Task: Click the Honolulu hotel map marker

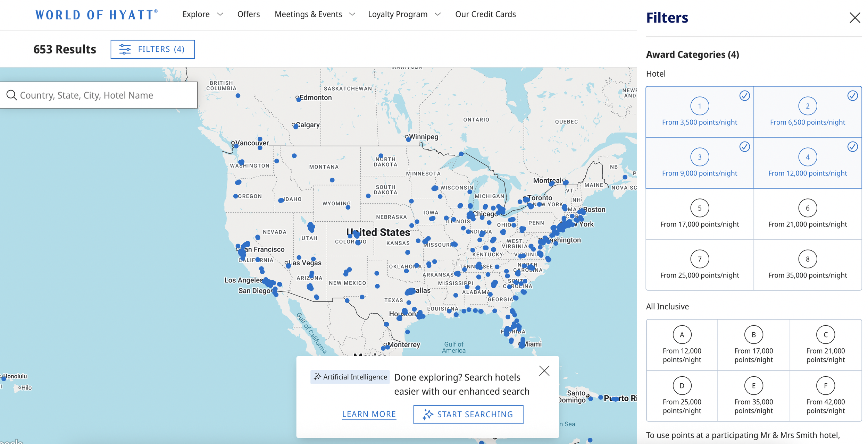Action: pyautogui.click(x=4, y=378)
